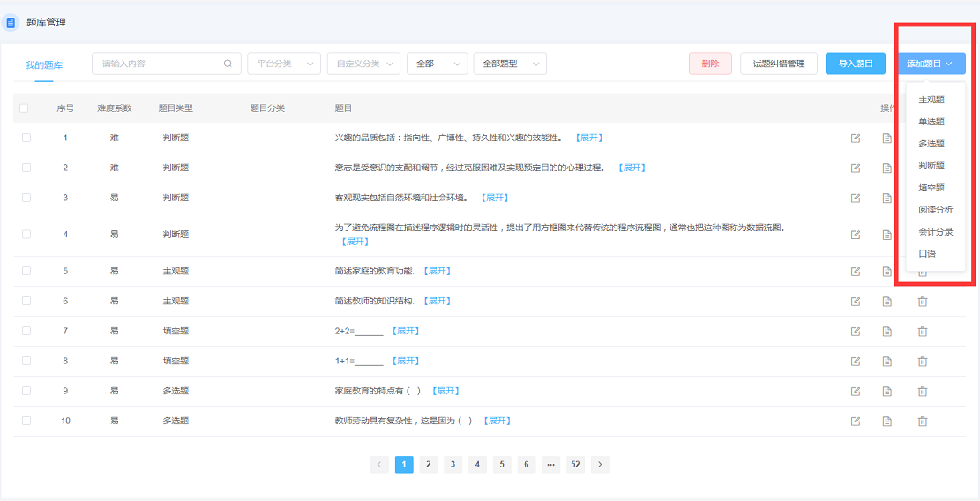Click edit pencil icon for row 10
This screenshot has height=501, width=980.
coord(856,422)
